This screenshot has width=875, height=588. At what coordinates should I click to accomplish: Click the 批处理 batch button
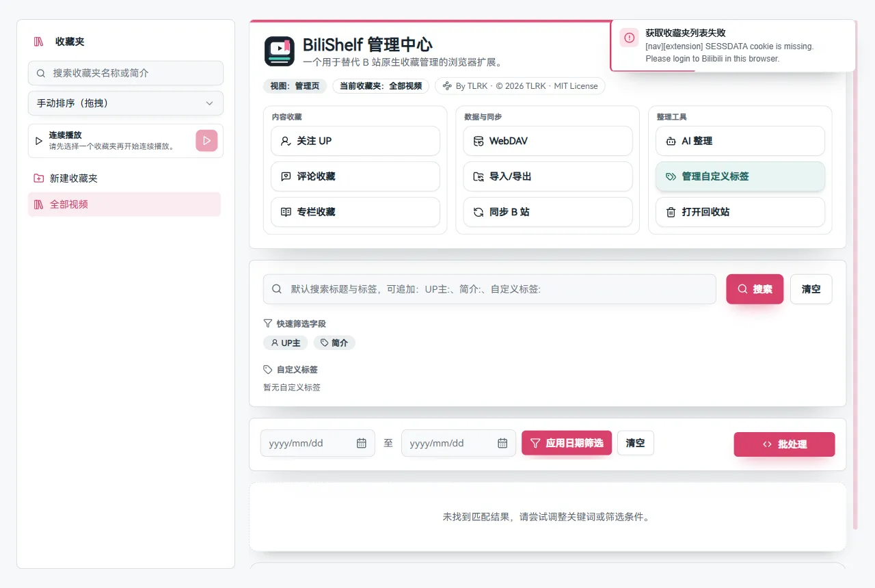point(785,444)
